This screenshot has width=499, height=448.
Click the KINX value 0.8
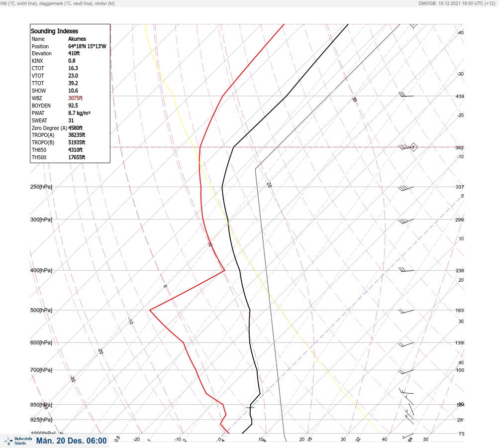[x=72, y=61]
